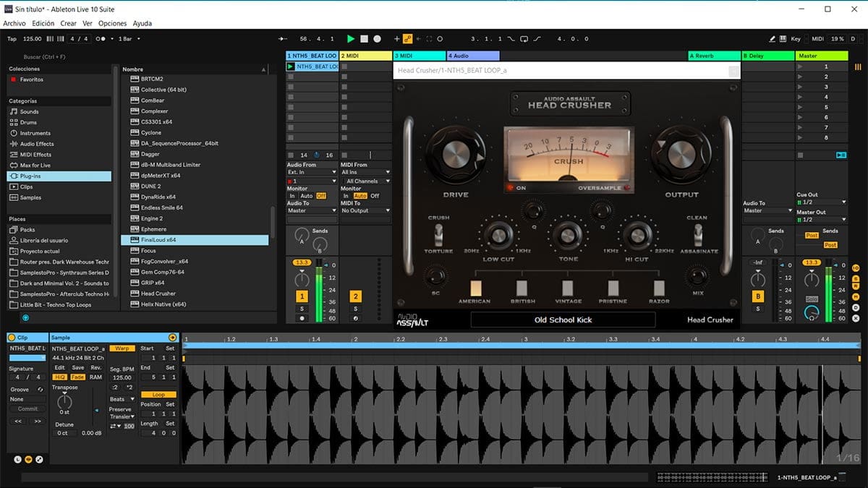
Task: Click the Old School Kick preset display
Action: (x=563, y=320)
